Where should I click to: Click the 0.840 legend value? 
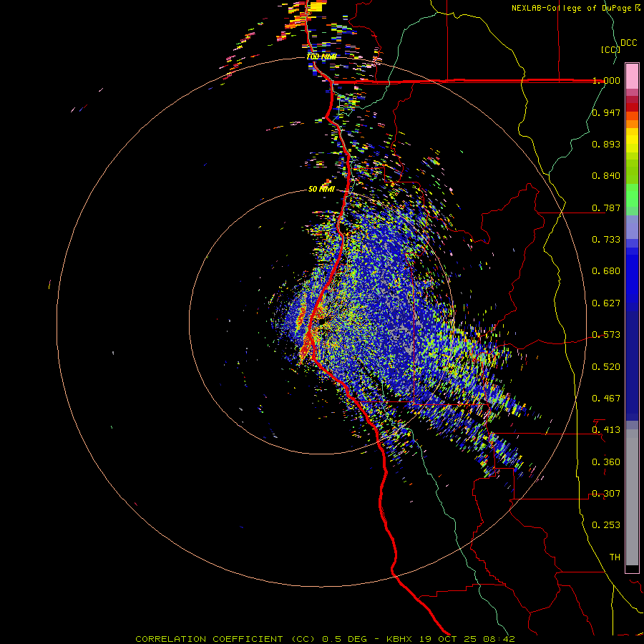(606, 176)
